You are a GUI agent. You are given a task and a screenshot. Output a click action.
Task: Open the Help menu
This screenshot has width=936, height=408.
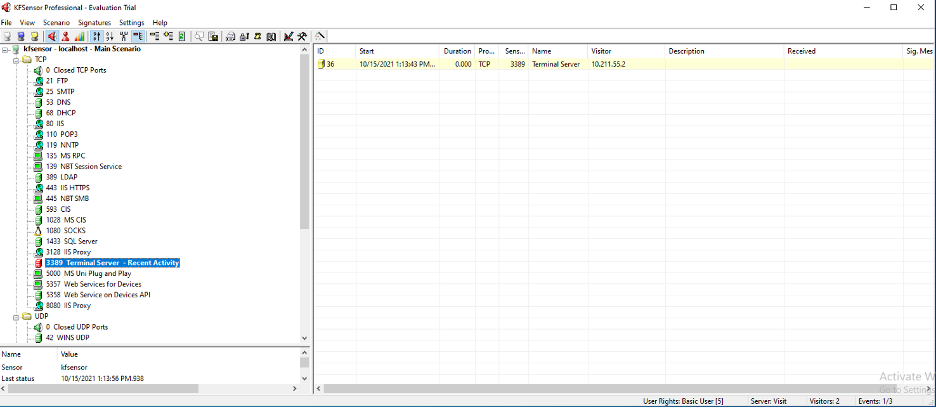[160, 22]
